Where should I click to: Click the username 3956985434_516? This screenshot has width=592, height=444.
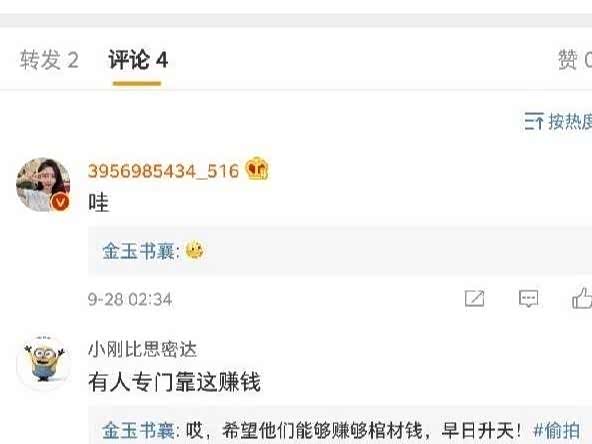(x=163, y=171)
